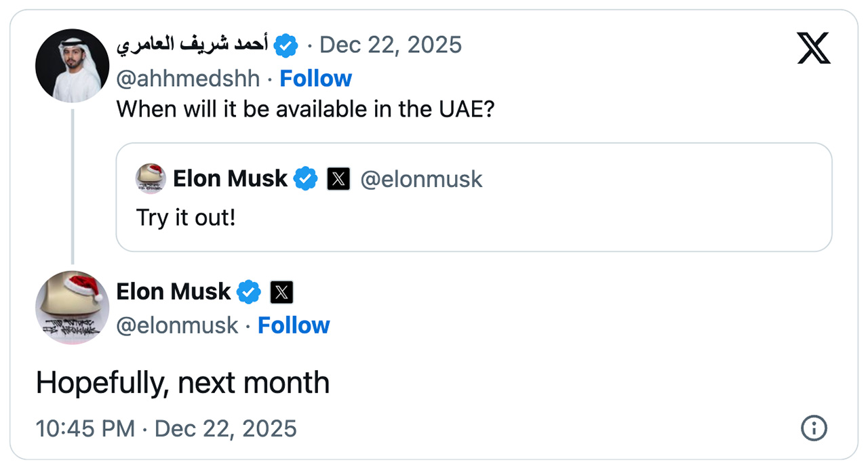Click the small avatar inside the quoted tweet
The image size is (868, 469).
151,179
